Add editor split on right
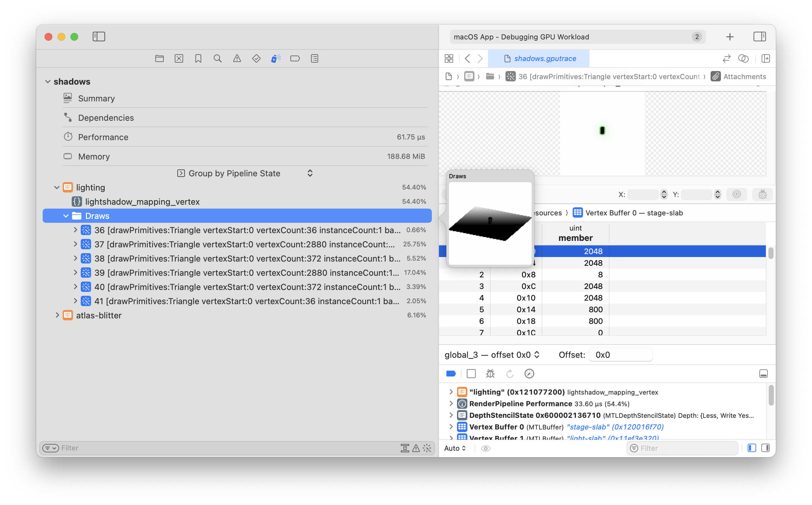This screenshot has height=505, width=812. click(x=766, y=59)
